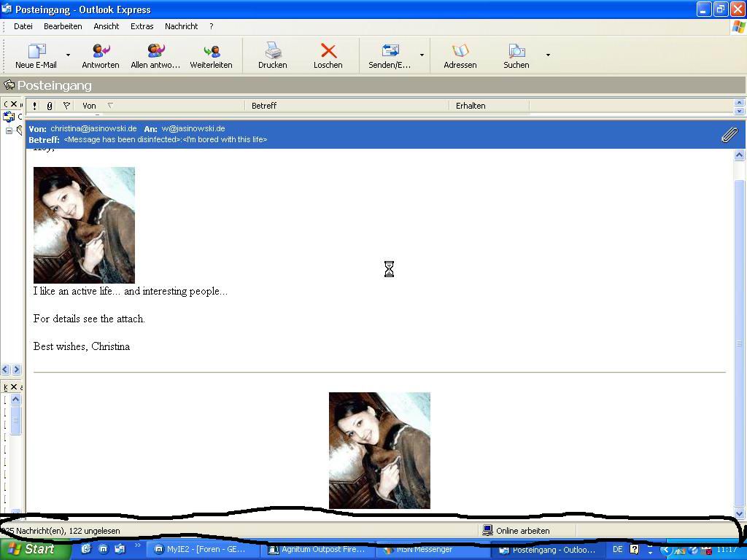Sort by the flag column header
This screenshot has width=747, height=560.
click(66, 106)
